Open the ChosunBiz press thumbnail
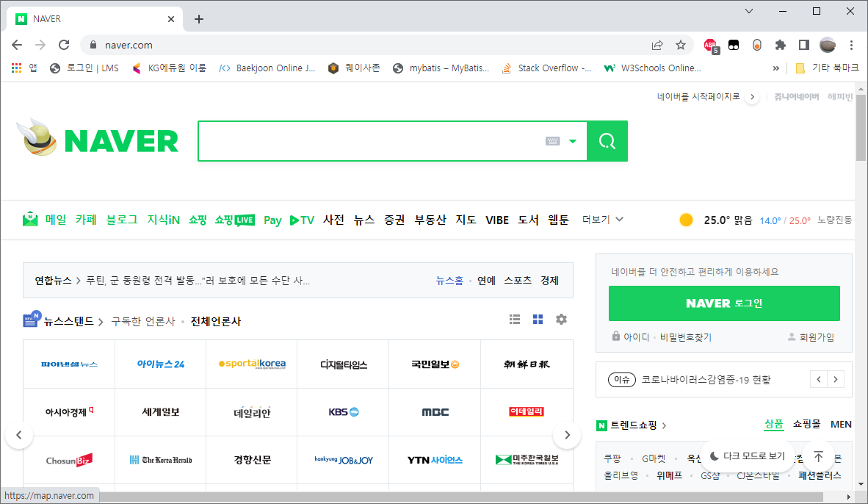The image size is (868, 504). pyautogui.click(x=69, y=460)
